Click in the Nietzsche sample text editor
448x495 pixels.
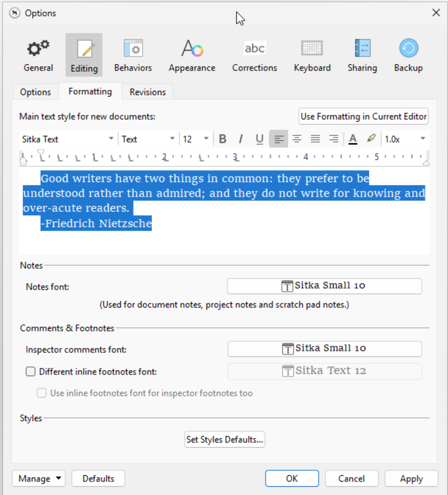tap(225, 210)
